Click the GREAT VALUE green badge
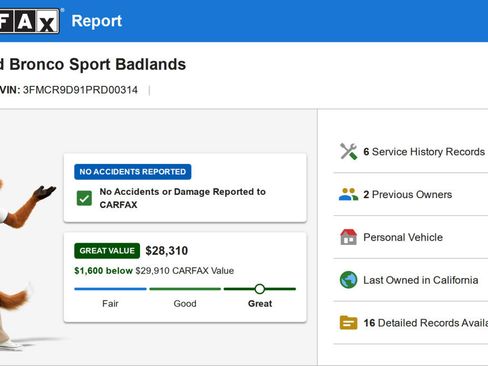 point(107,251)
